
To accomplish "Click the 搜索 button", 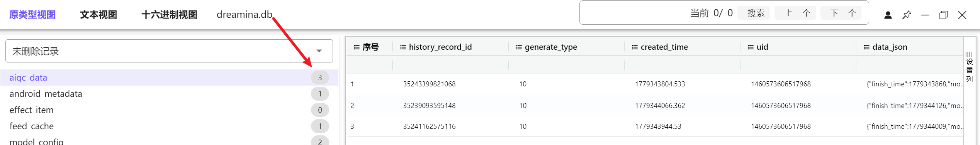I will [756, 13].
